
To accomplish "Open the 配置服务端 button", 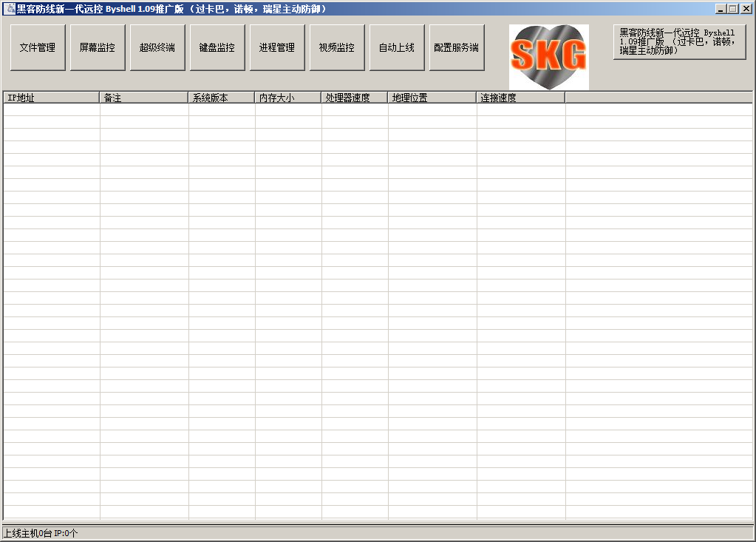I will 457,47.
